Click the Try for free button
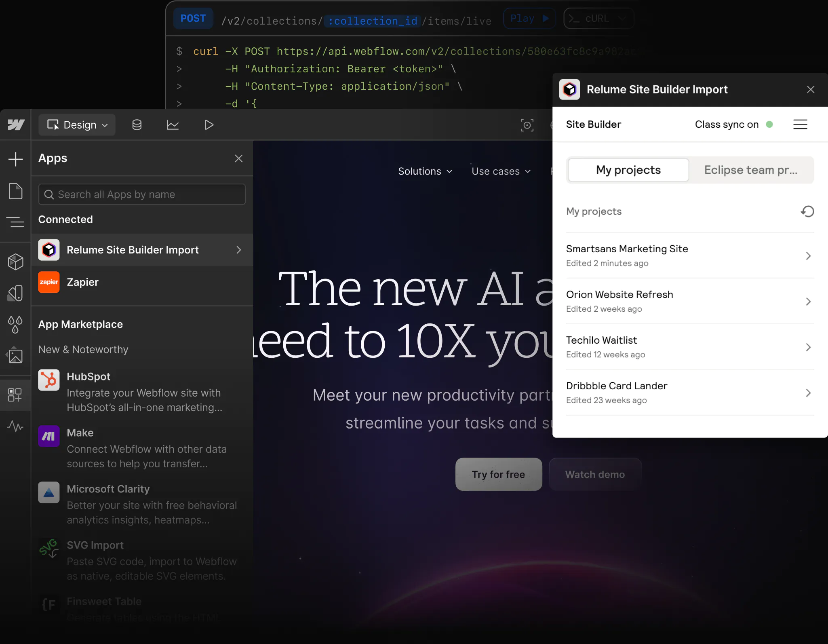The width and height of the screenshot is (828, 644). click(498, 474)
